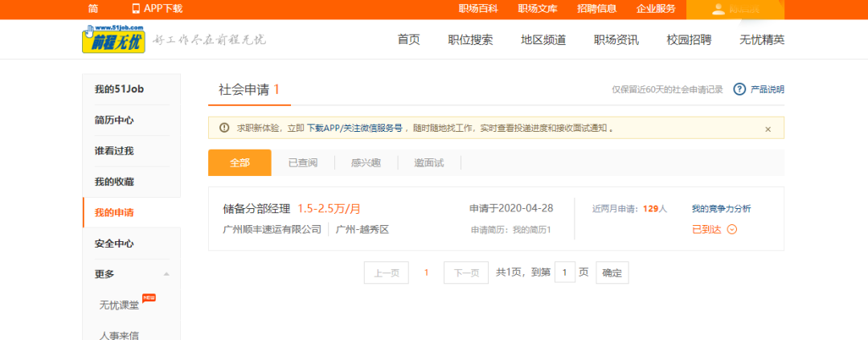
Task: Collapse the 更多 sidebar section
Action: (x=166, y=274)
